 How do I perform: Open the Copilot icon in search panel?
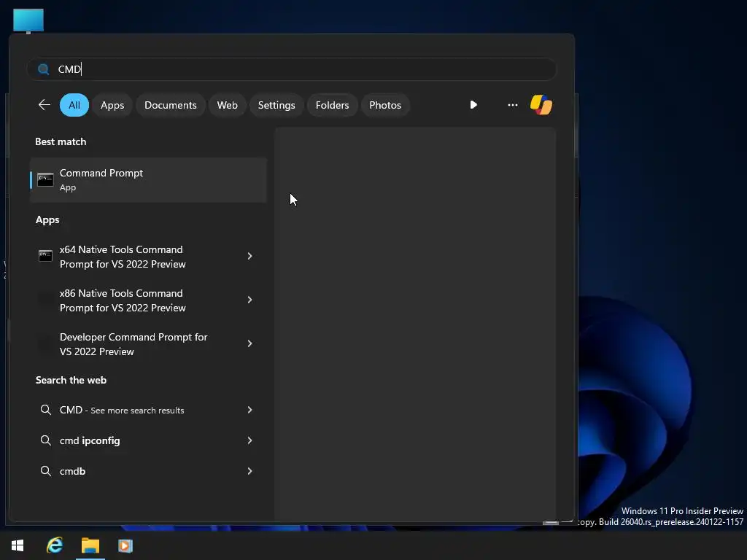tap(541, 105)
